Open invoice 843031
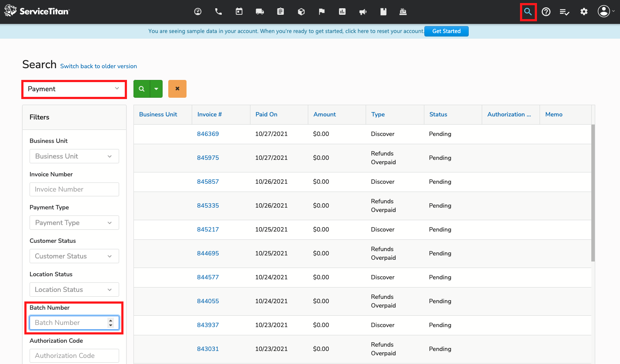Screen dimensions: 620x364 208,349
